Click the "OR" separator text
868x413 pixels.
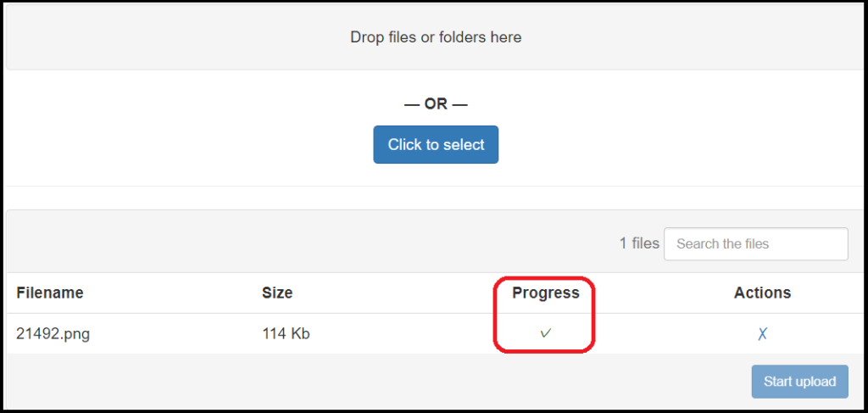pyautogui.click(x=436, y=104)
